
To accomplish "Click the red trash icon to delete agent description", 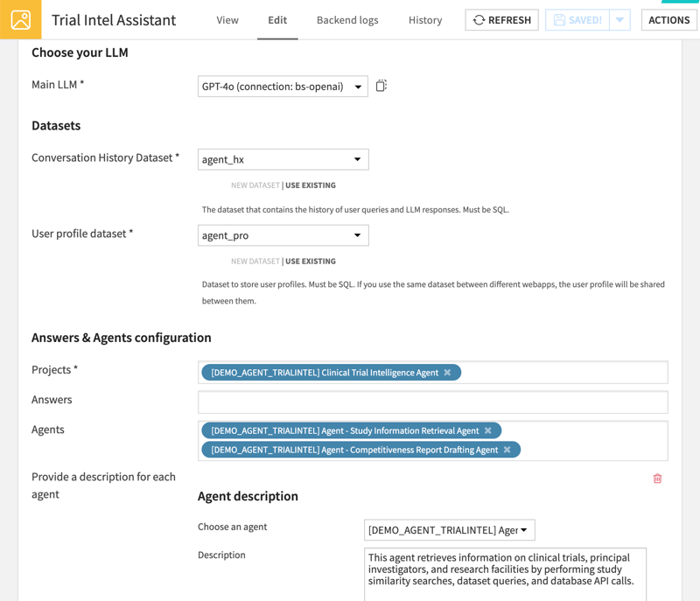I will click(656, 479).
